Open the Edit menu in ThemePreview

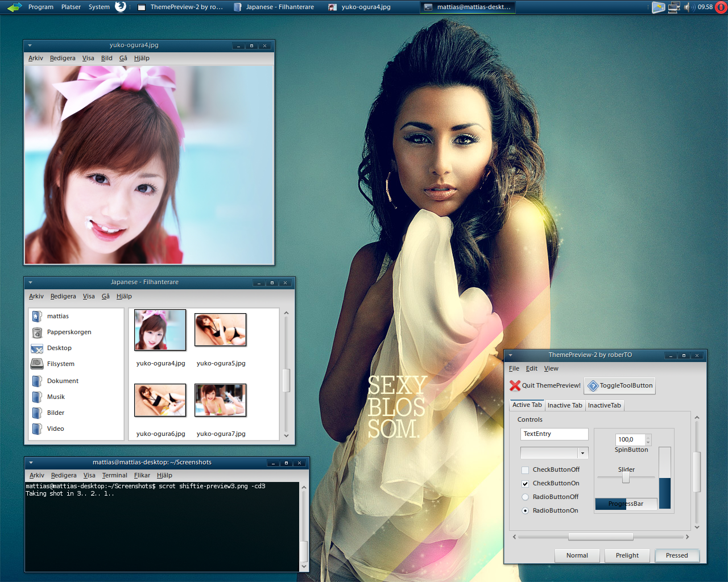(532, 369)
